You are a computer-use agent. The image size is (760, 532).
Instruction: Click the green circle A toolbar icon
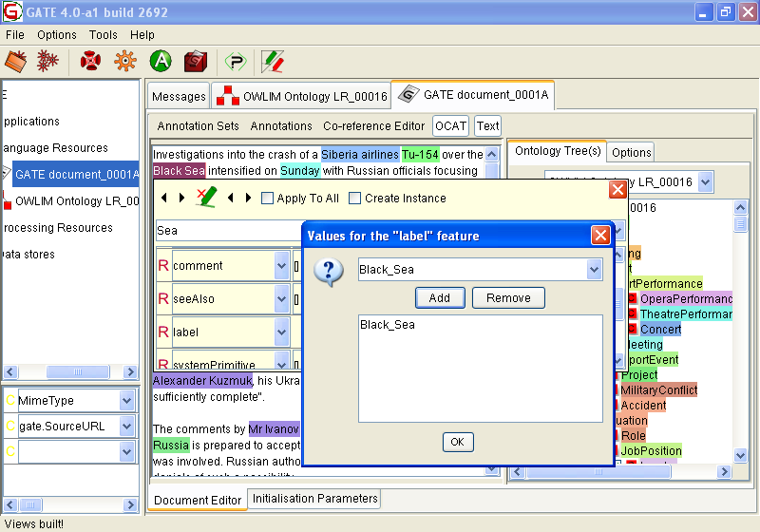point(161,62)
